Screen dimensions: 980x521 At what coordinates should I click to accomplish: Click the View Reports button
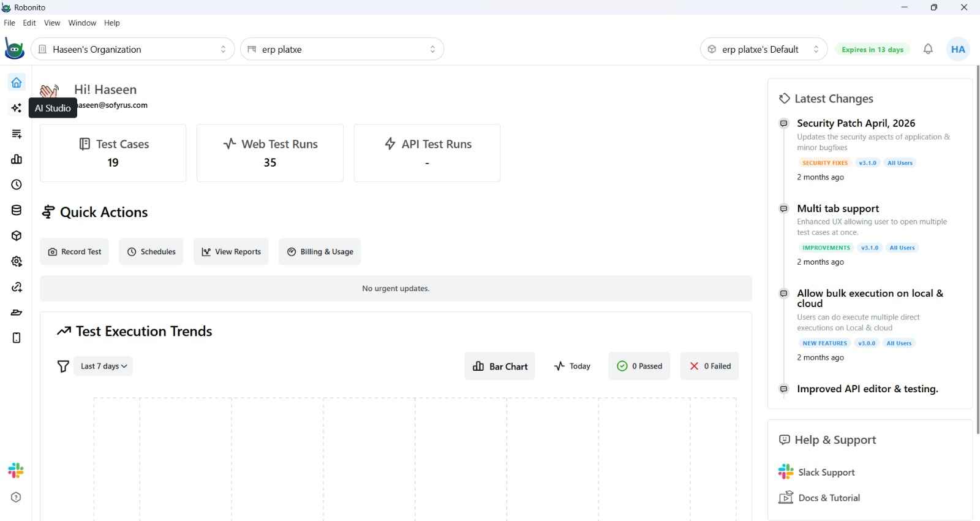point(231,251)
